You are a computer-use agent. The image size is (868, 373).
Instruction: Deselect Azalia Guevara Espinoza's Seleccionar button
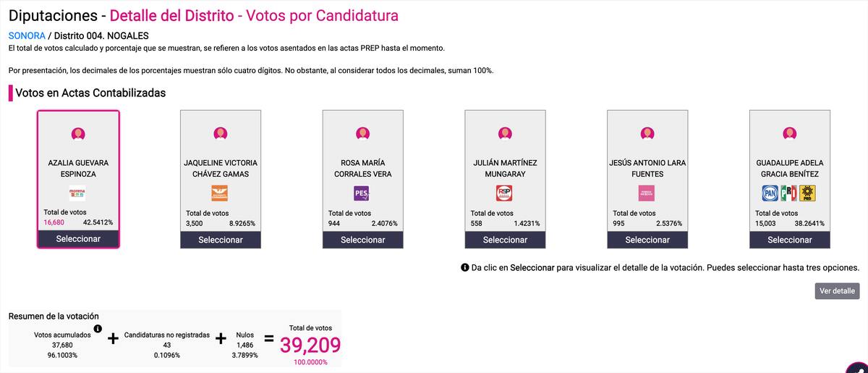click(x=78, y=238)
